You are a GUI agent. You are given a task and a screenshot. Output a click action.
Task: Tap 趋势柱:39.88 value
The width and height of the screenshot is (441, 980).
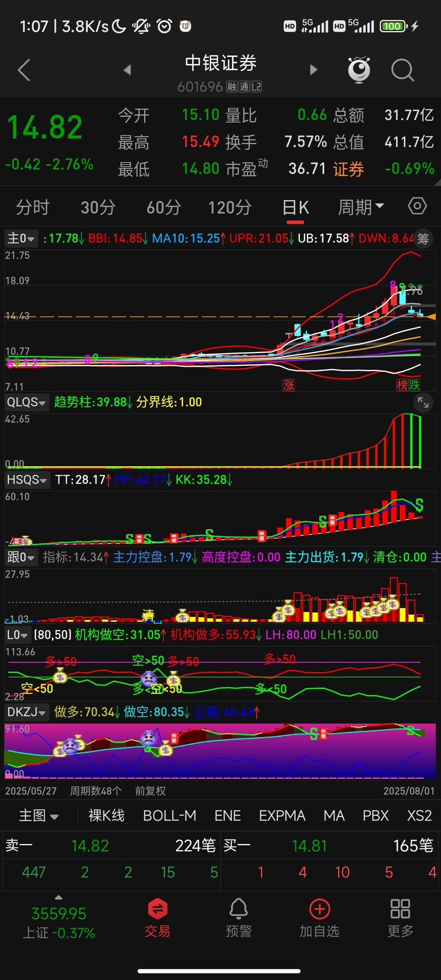[x=93, y=402]
